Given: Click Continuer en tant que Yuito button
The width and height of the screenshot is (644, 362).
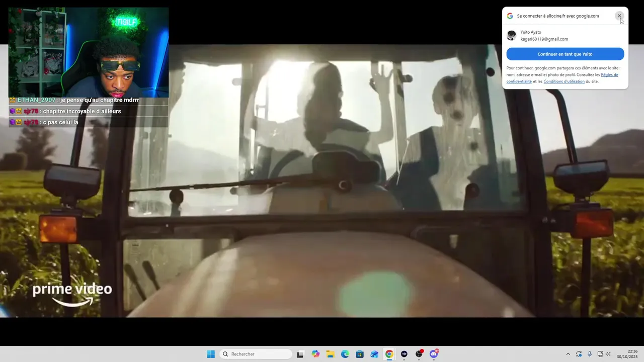Looking at the screenshot, I should pos(565,54).
